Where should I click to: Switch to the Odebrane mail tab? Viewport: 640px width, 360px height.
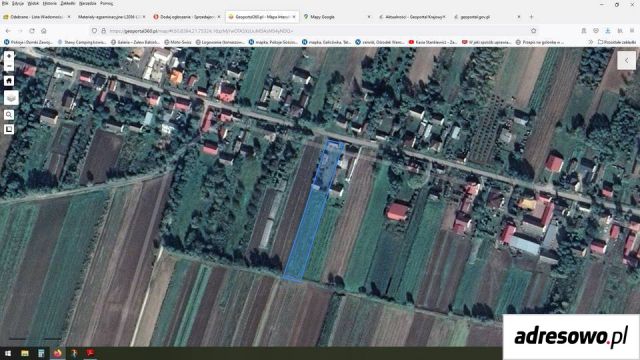[37, 17]
